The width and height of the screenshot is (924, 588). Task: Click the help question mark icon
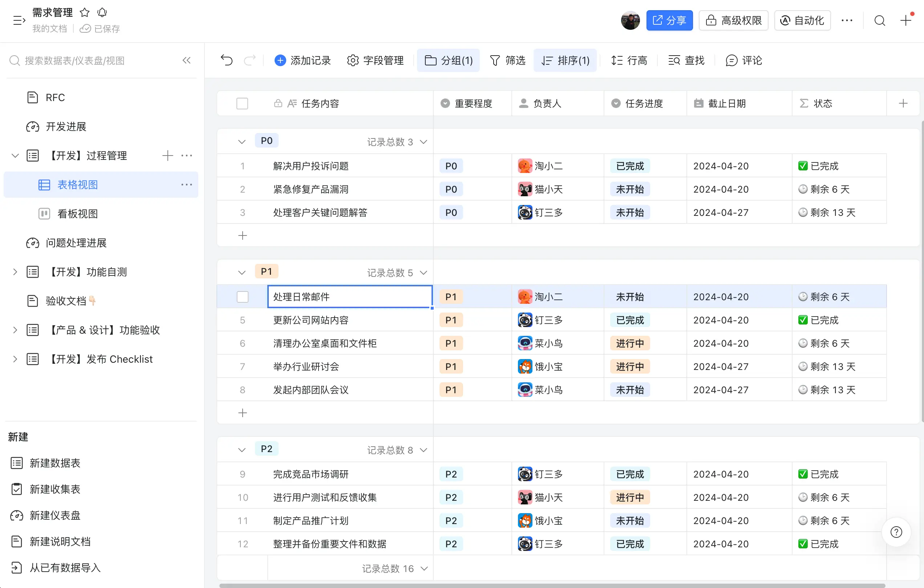pyautogui.click(x=896, y=532)
